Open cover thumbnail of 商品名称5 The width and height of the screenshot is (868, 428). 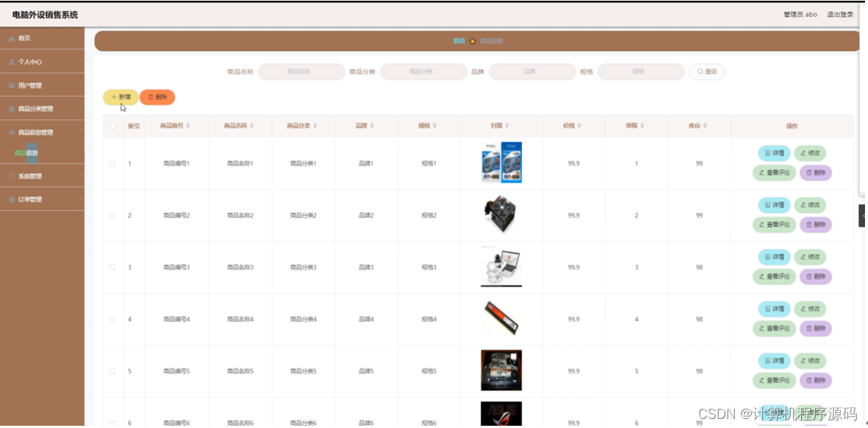click(501, 370)
